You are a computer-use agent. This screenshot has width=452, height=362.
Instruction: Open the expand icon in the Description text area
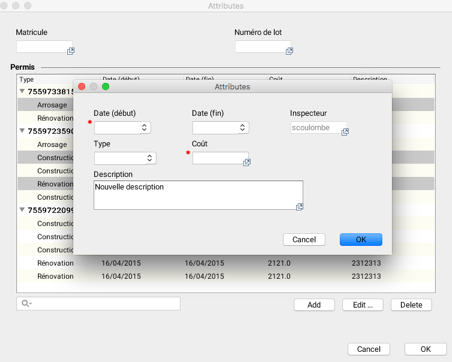(299, 207)
